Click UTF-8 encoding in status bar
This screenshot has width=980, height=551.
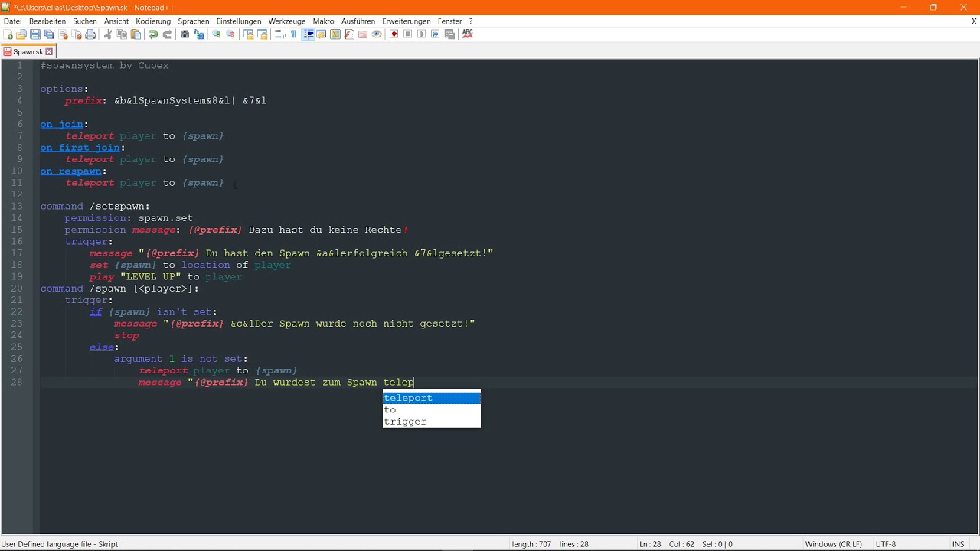(885, 544)
